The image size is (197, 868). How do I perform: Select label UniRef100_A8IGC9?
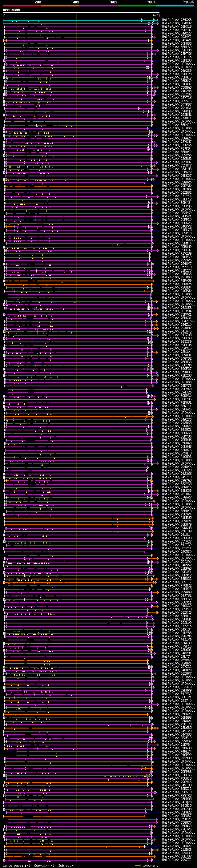point(177,67)
